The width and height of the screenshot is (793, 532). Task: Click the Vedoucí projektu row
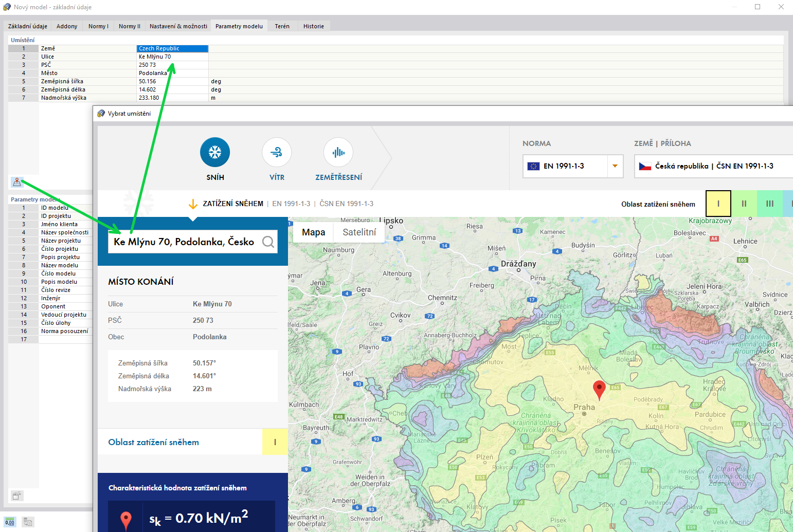(50, 315)
